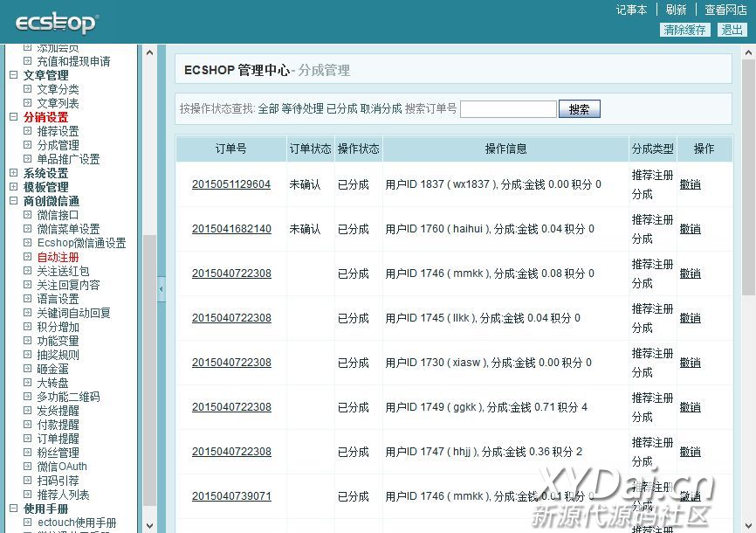
Task: Click the 自动注册 item icon
Action: coord(27,256)
